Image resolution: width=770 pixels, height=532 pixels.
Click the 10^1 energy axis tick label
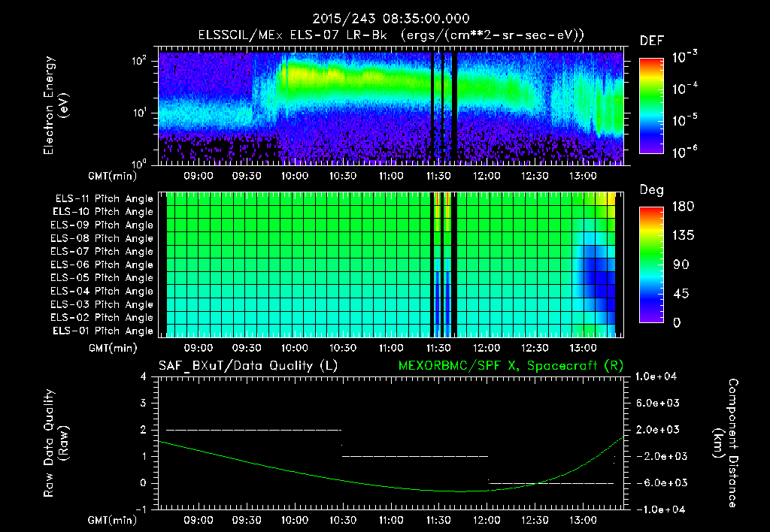(x=139, y=113)
